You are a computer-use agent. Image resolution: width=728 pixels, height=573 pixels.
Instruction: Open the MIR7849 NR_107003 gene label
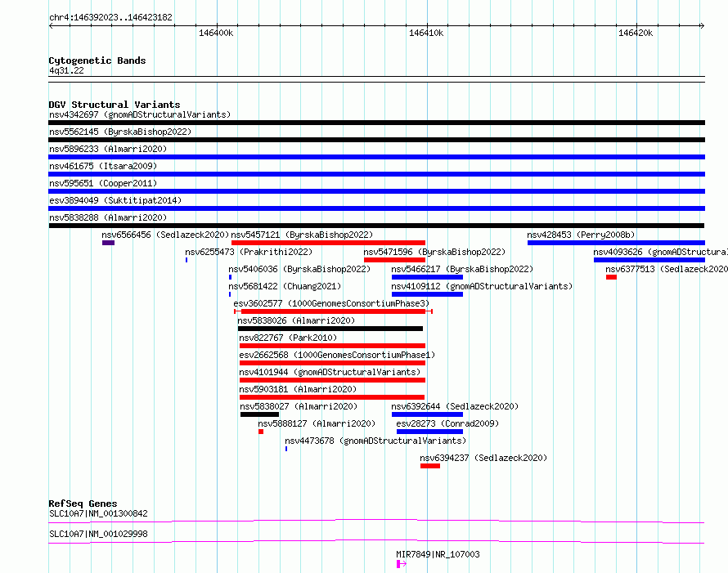[x=438, y=554]
